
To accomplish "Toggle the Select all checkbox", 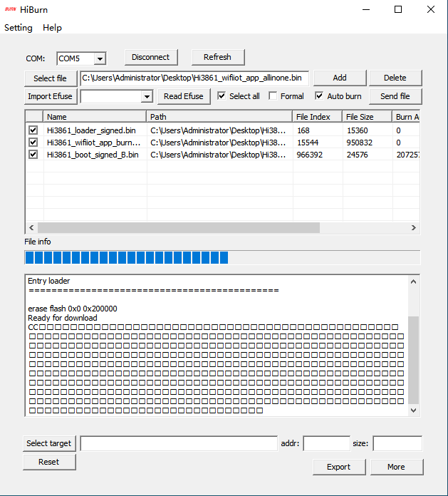I will [x=222, y=95].
